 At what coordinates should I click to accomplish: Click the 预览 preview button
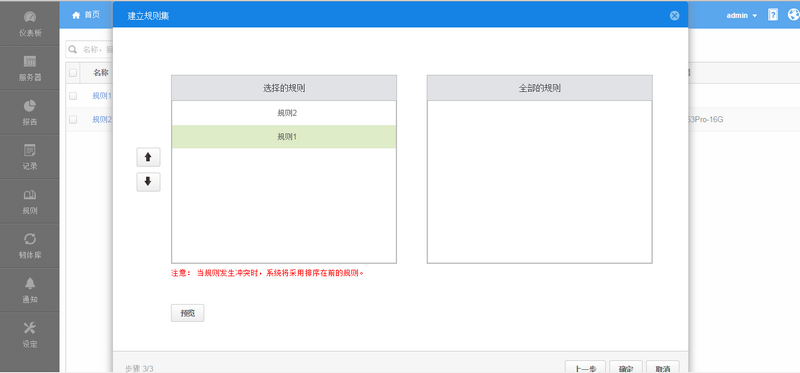click(x=187, y=313)
